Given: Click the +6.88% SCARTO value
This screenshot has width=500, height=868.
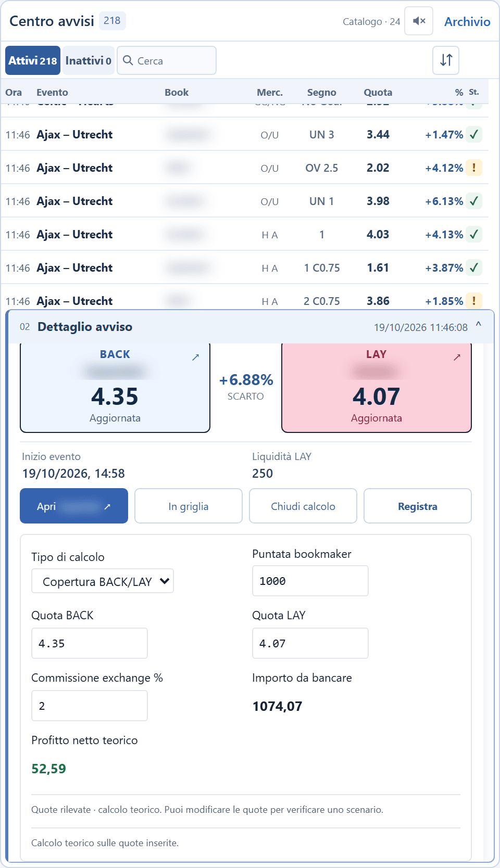Looking at the screenshot, I should point(246,380).
